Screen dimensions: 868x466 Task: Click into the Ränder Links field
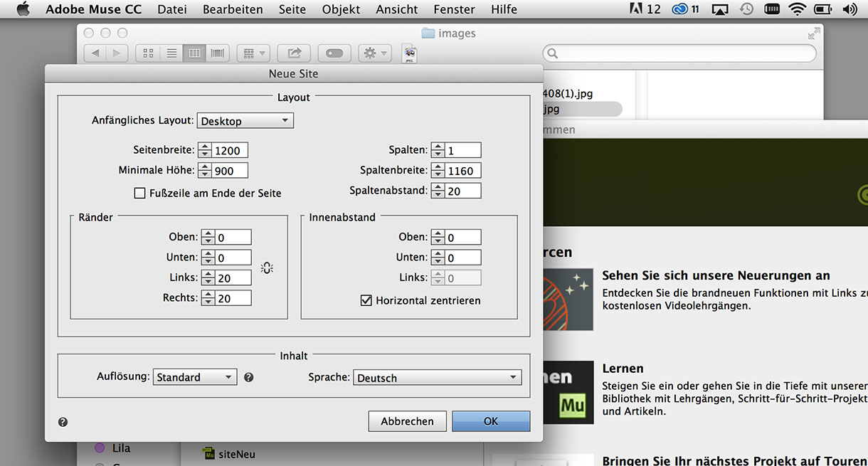tap(233, 277)
